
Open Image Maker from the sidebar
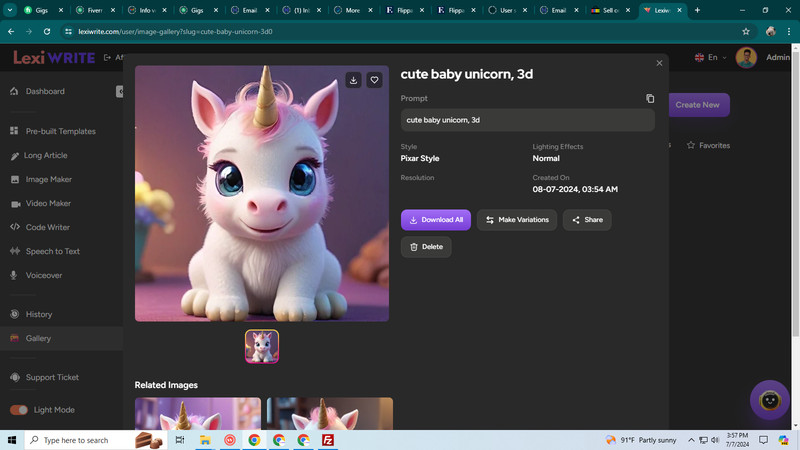coord(48,180)
